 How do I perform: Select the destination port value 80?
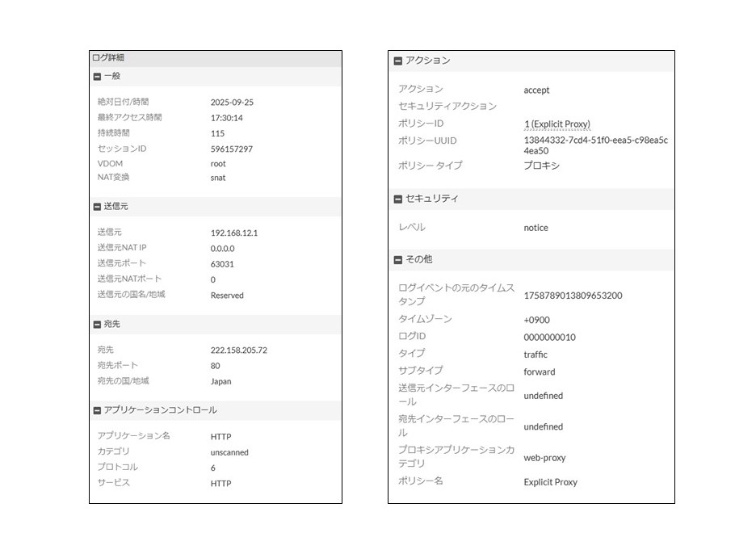click(x=215, y=366)
